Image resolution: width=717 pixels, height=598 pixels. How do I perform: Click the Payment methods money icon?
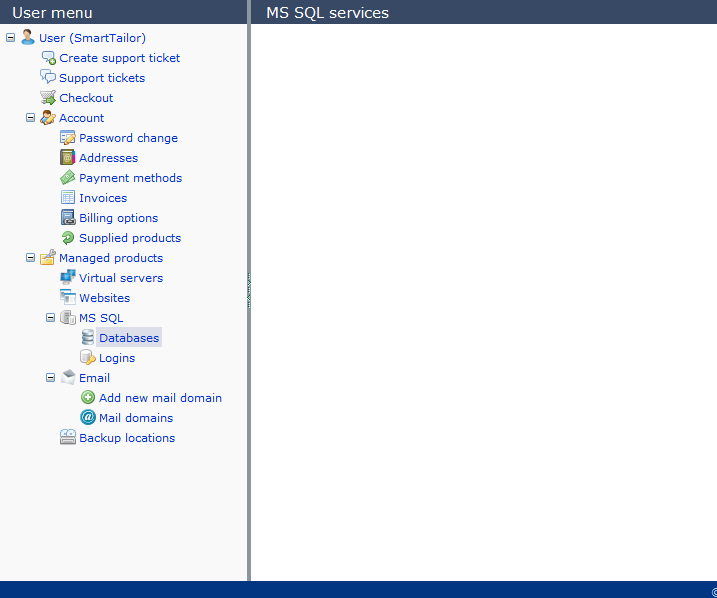[68, 178]
